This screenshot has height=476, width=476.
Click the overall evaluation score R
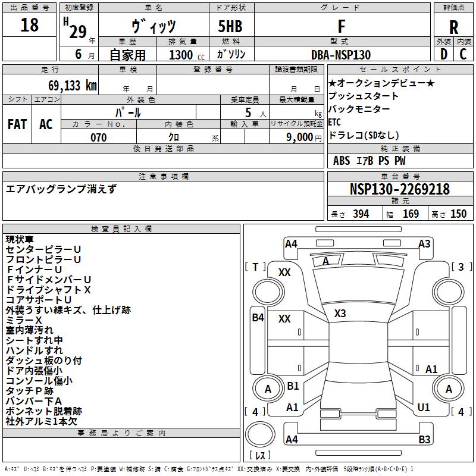[x=453, y=27]
